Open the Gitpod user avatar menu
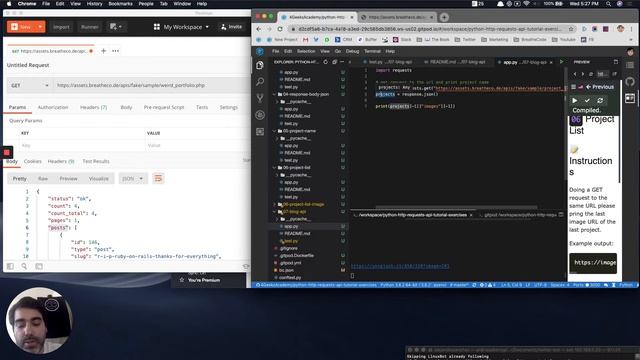The width and height of the screenshot is (640, 360). [630, 52]
